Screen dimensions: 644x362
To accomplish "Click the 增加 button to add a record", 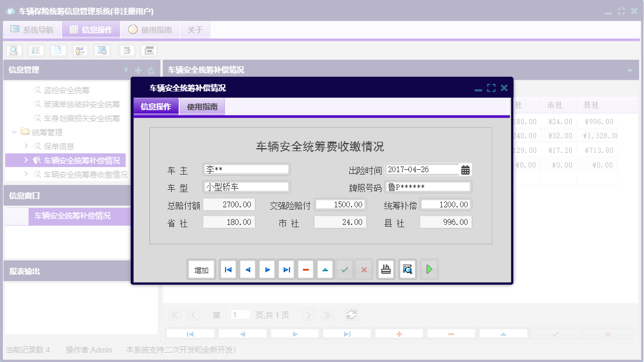I will click(201, 269).
